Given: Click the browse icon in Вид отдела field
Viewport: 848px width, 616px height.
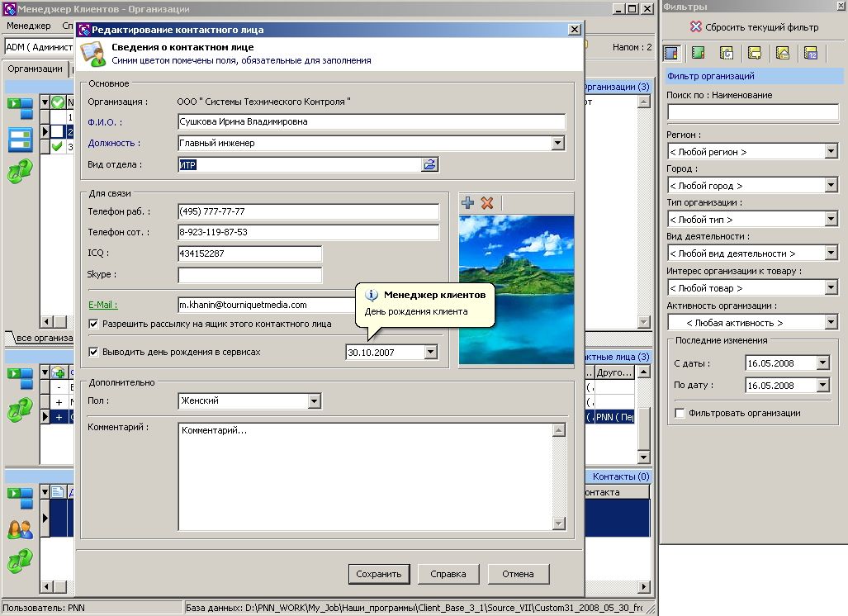Looking at the screenshot, I should (x=430, y=164).
